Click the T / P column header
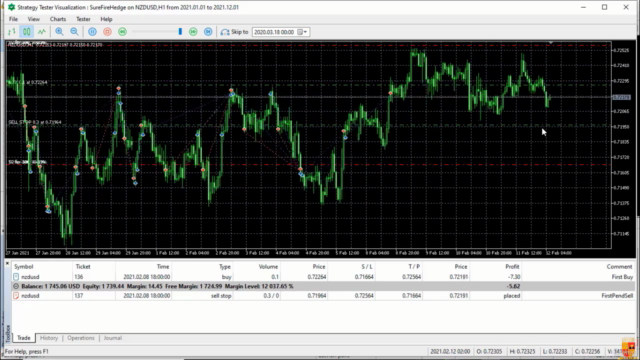 414,267
